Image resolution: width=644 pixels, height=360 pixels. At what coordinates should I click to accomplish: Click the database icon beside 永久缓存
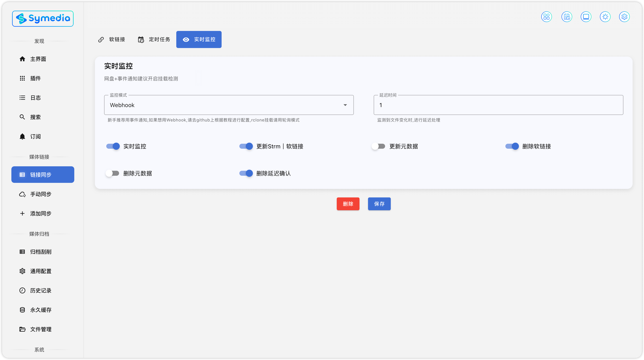[x=22, y=310]
